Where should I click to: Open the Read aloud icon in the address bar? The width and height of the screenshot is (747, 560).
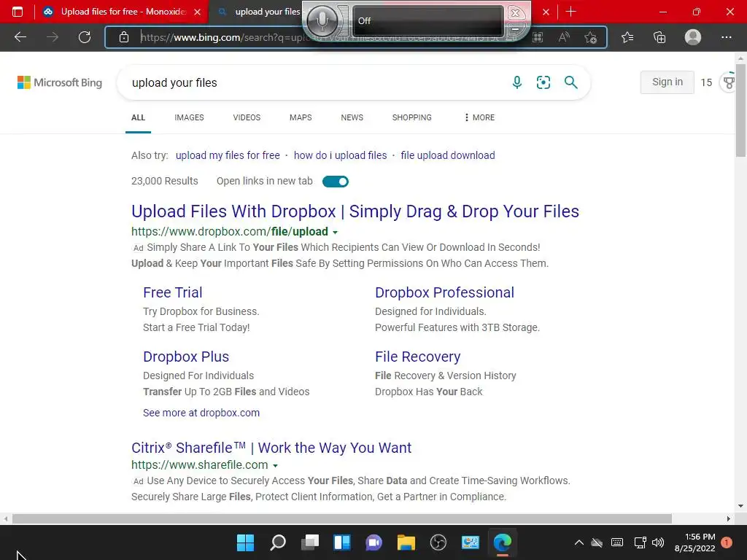[564, 37]
